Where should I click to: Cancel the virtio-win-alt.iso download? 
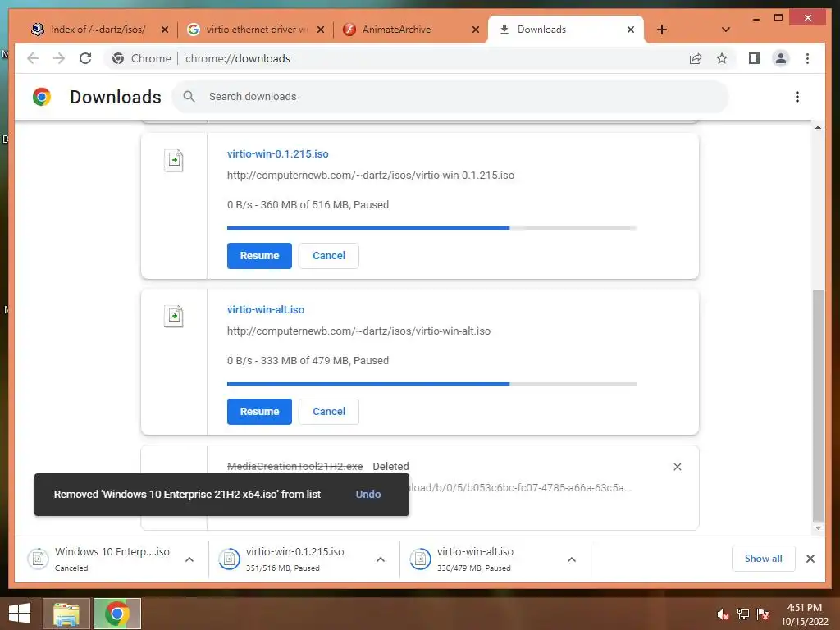(x=329, y=412)
